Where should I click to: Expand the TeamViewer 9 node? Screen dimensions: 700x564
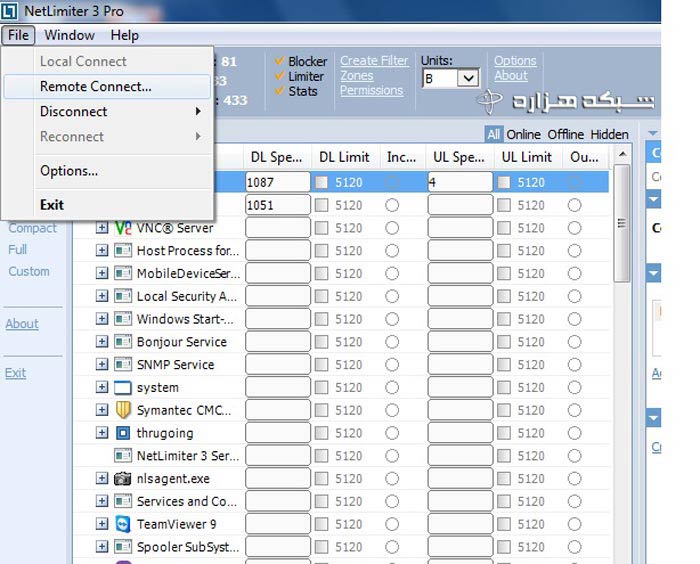click(102, 524)
